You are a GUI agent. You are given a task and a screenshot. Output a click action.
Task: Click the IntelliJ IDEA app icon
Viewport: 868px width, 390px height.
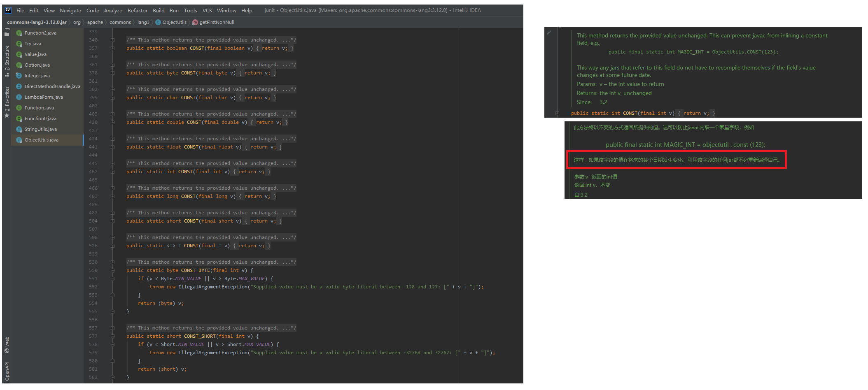8,10
